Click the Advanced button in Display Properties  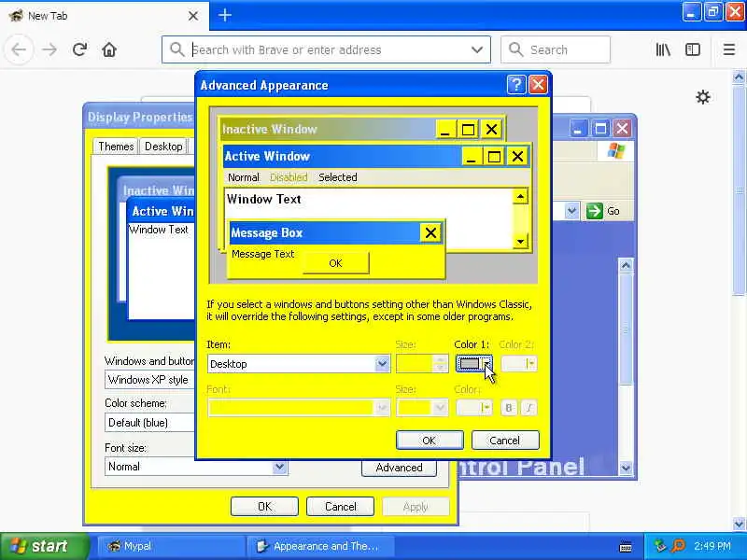pos(400,468)
